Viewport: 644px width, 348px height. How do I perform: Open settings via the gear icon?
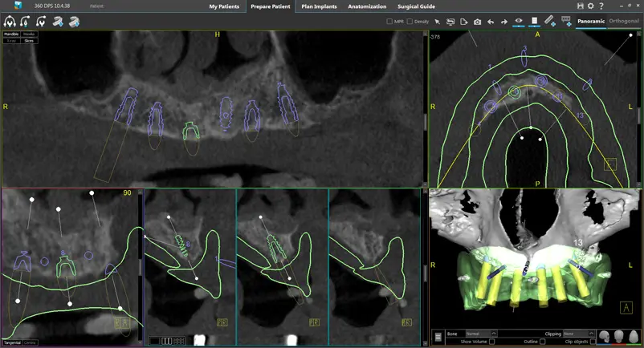pyautogui.click(x=591, y=6)
